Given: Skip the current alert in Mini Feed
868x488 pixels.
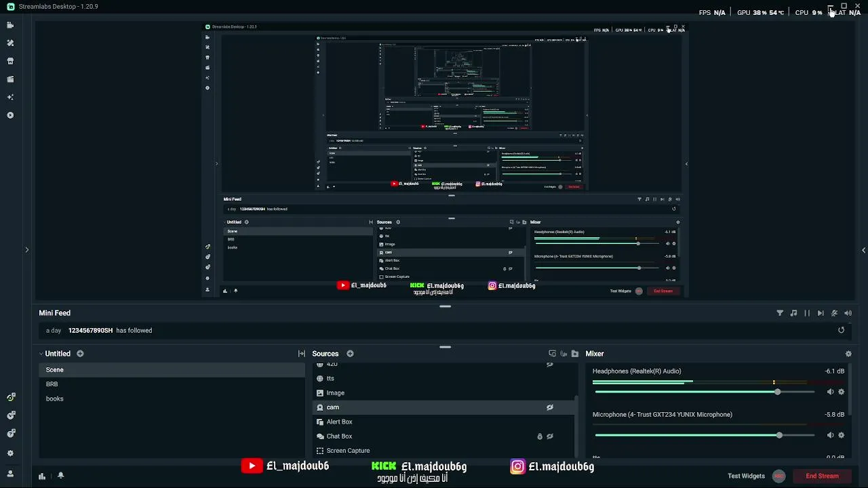Looking at the screenshot, I should pyautogui.click(x=821, y=313).
